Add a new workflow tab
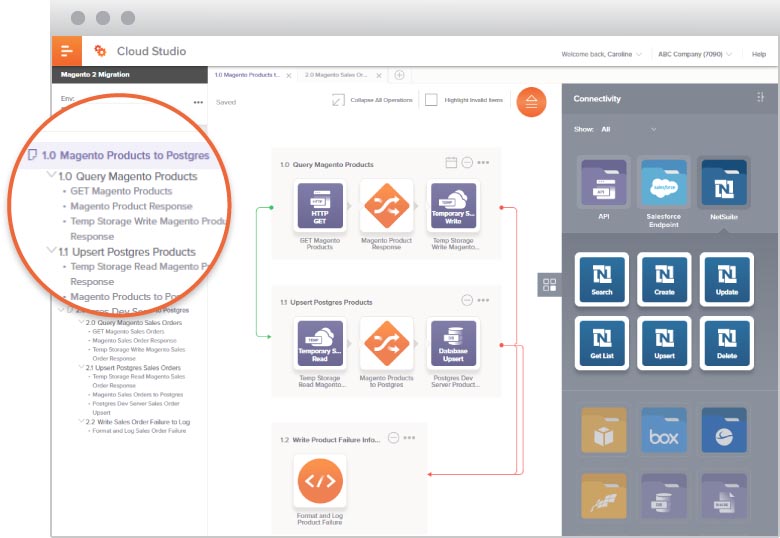 (x=399, y=75)
